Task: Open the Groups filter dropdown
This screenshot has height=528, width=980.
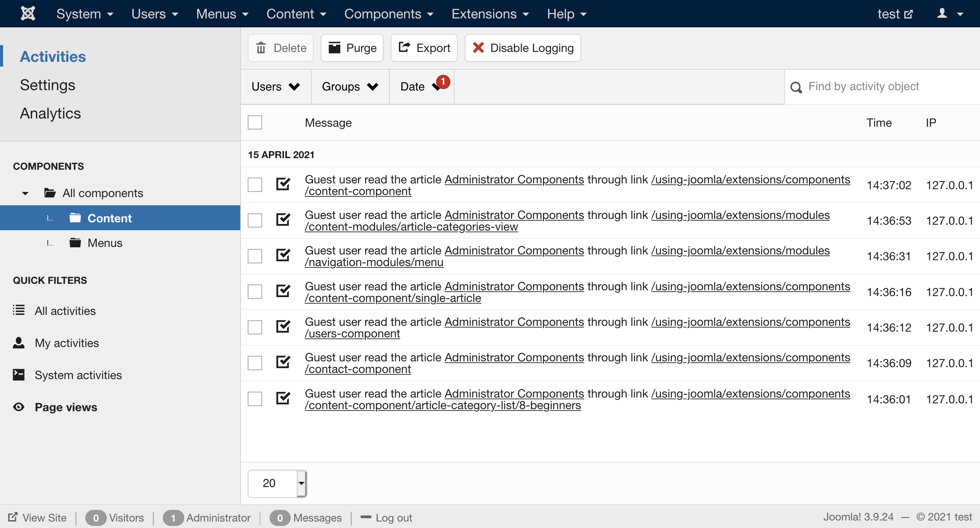Action: pos(350,87)
